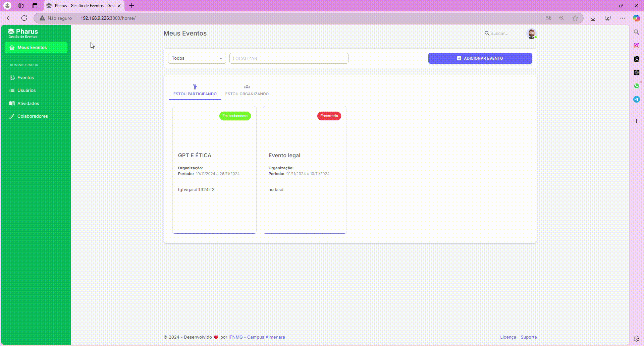Open Edge sidebar settings gear
The image size is (644, 346).
(x=636, y=339)
